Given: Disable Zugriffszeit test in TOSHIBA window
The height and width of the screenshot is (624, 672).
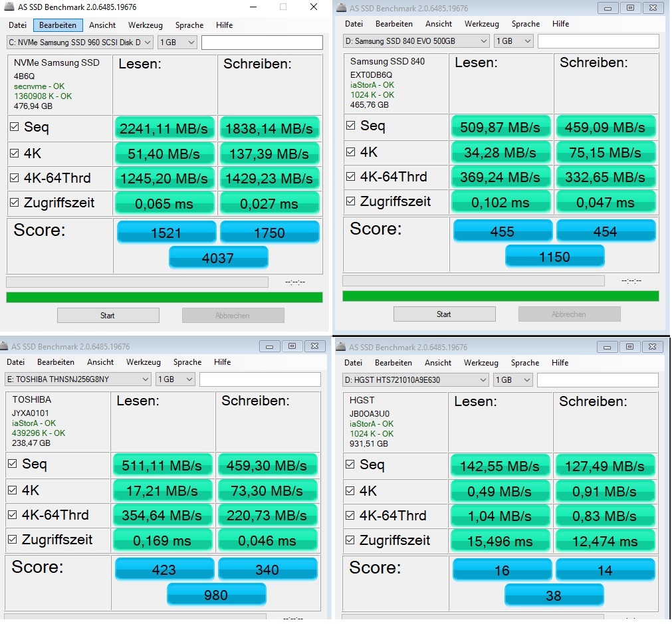Looking at the screenshot, I should pyautogui.click(x=13, y=539).
